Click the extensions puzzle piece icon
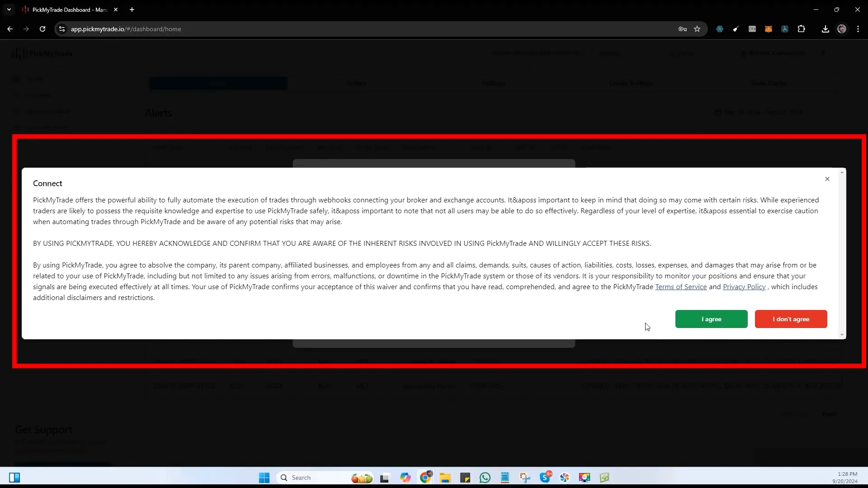The width and height of the screenshot is (868, 488). click(x=802, y=29)
